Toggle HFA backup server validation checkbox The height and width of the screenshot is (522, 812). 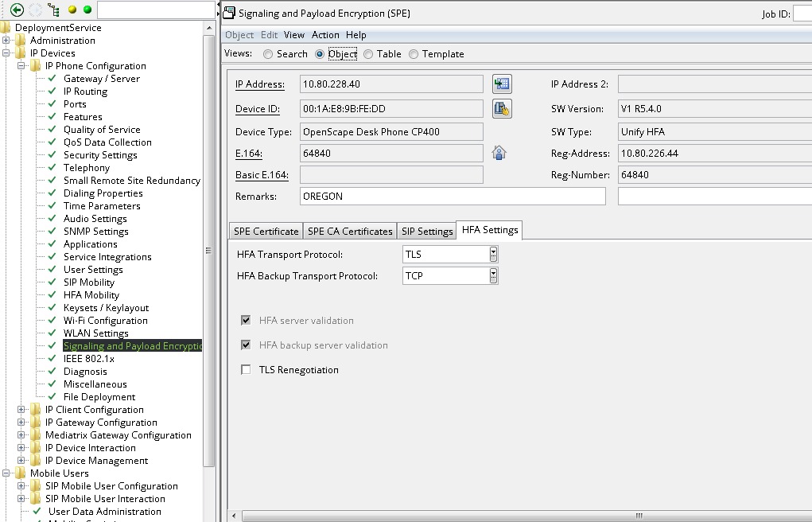point(246,345)
